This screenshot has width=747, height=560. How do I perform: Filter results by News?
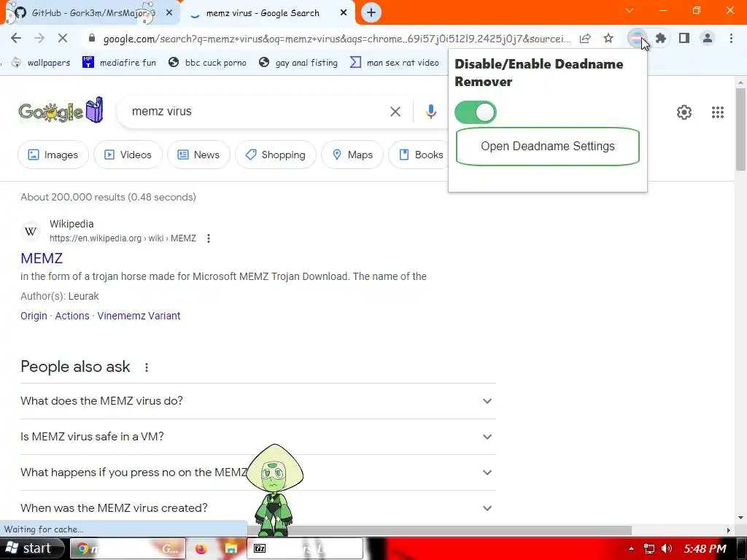pos(198,155)
